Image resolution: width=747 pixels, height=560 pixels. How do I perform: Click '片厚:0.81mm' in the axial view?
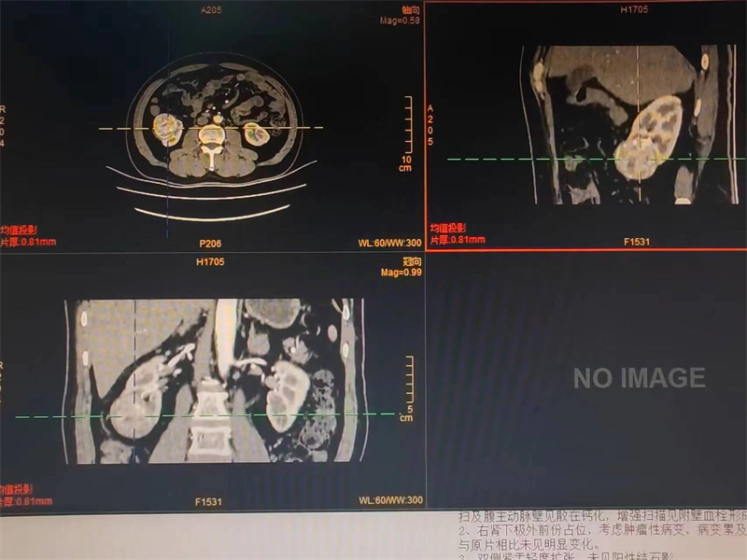28,242
